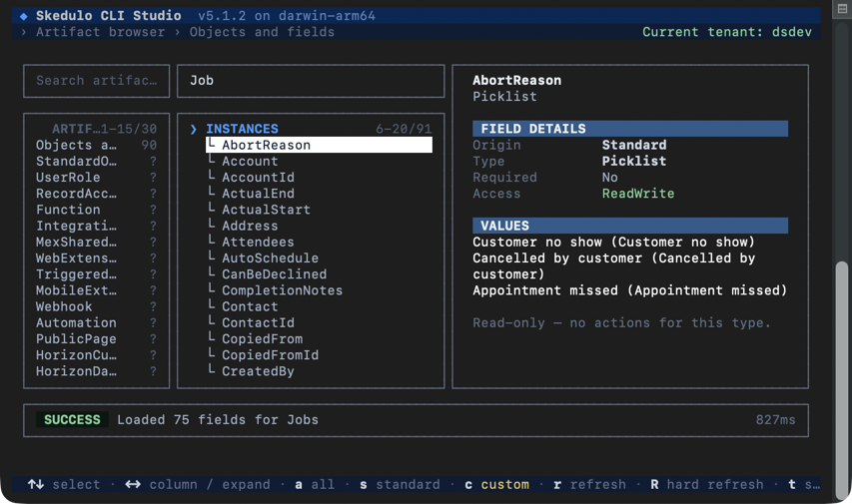The width and height of the screenshot is (852, 504).
Task: Select the AutoSchedule field row
Action: point(319,257)
